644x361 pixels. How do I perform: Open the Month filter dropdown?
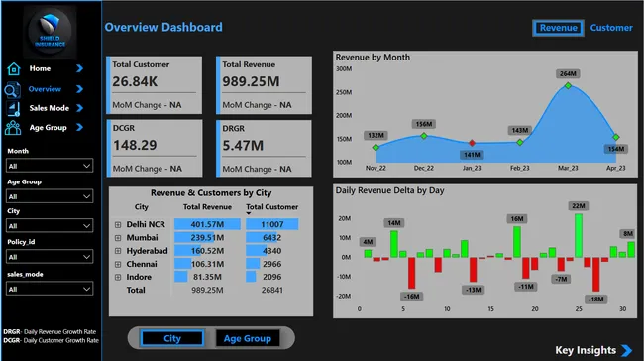(x=50, y=166)
